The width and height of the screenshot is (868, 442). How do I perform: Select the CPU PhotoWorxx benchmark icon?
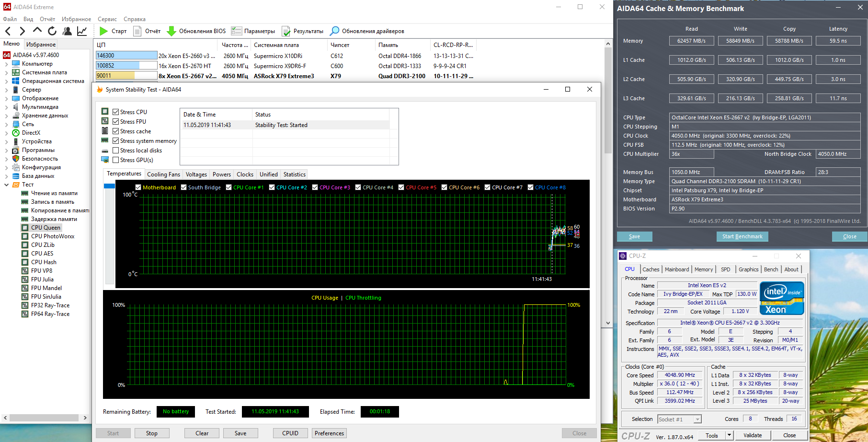(25, 236)
